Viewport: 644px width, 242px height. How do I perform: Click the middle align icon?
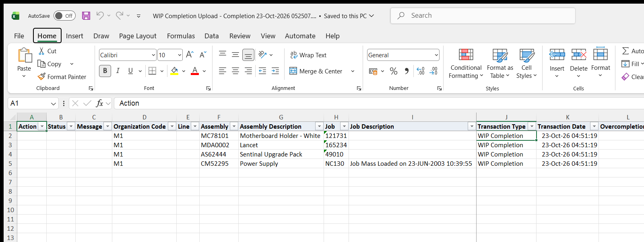coord(235,55)
